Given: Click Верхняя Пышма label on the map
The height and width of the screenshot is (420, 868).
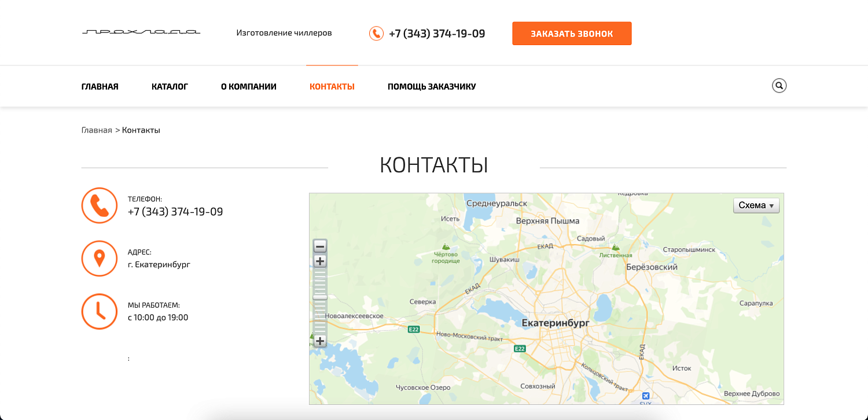Looking at the screenshot, I should tap(547, 221).
